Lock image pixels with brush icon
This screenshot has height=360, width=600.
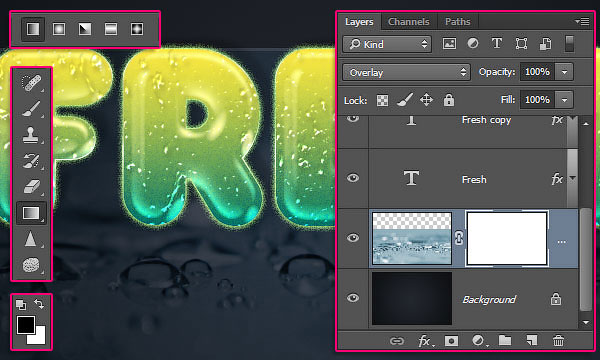(x=405, y=100)
